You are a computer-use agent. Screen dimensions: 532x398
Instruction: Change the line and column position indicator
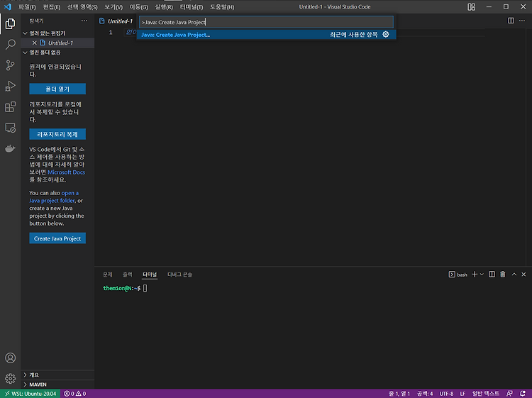click(x=399, y=394)
